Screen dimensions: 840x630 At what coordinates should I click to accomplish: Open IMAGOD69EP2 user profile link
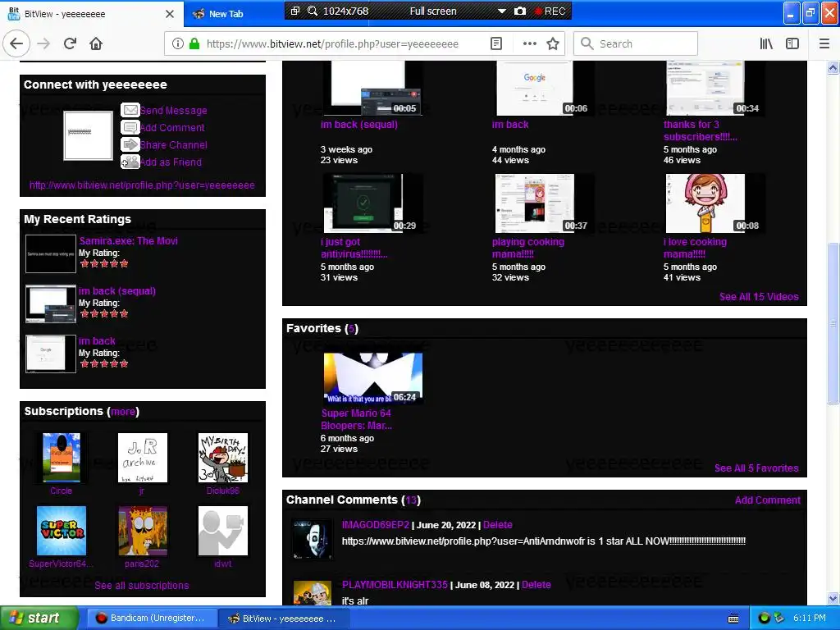click(376, 525)
